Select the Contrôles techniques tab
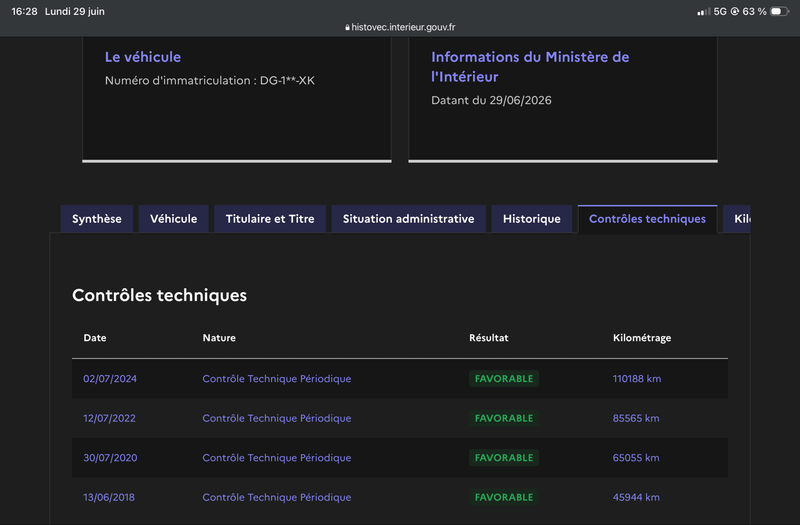The image size is (800, 525). click(647, 219)
